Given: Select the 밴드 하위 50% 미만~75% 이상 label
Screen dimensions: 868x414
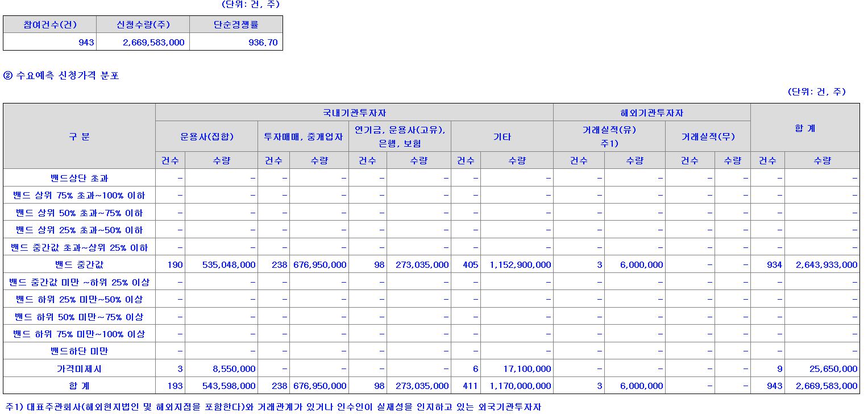Looking at the screenshot, I should [x=79, y=317].
